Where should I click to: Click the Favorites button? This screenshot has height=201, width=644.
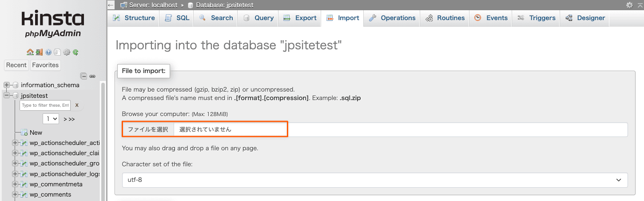(x=45, y=65)
